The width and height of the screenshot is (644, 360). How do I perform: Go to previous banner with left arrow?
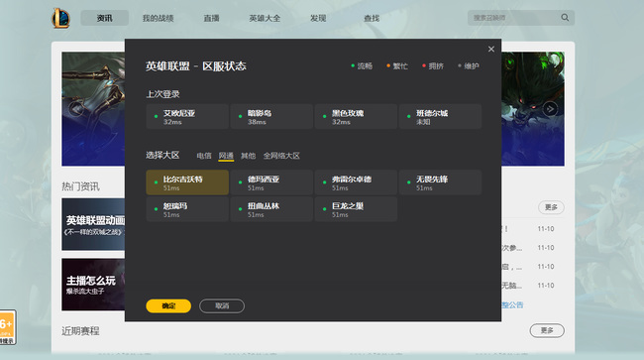point(76,109)
